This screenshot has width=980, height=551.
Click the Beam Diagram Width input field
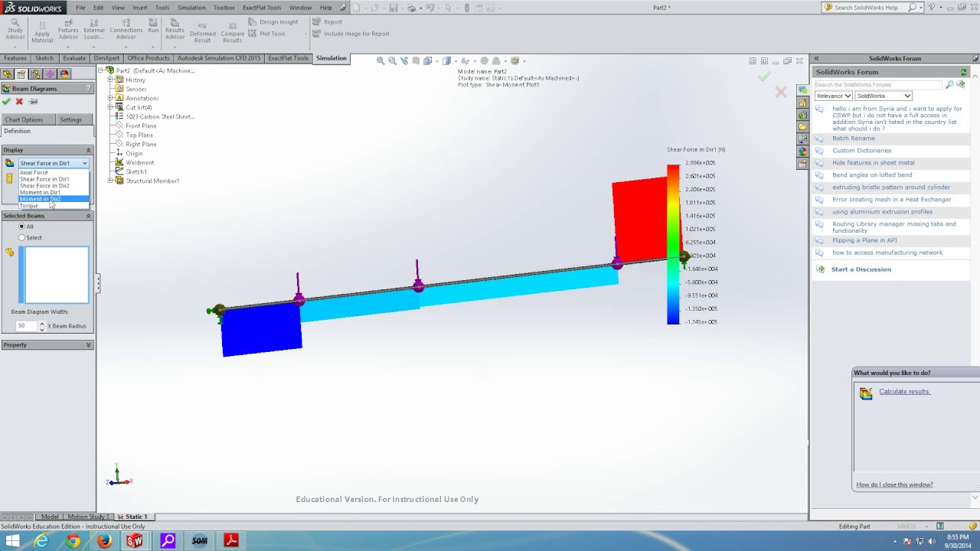26,326
